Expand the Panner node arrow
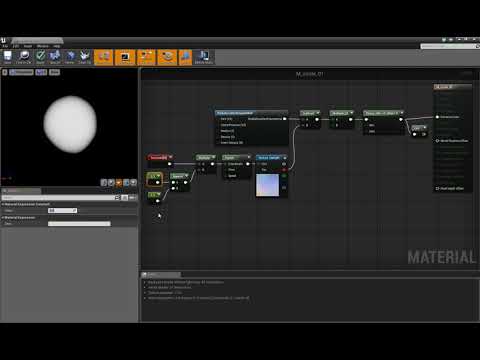 click(248, 157)
